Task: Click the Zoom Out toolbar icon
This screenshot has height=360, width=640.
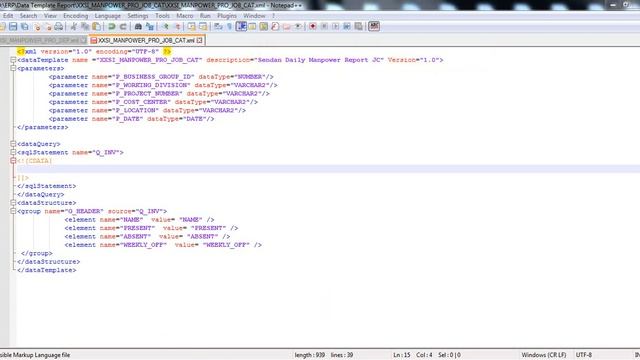Action: click(177, 27)
